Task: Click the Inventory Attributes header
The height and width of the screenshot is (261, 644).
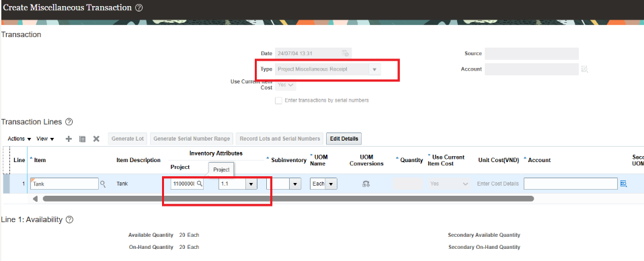Action: (x=216, y=153)
